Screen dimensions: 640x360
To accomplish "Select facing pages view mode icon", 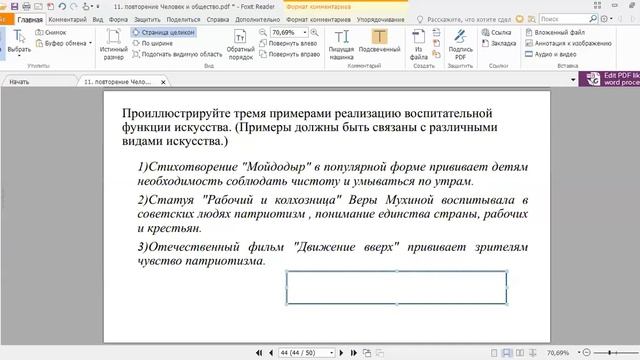I will 520,353.
